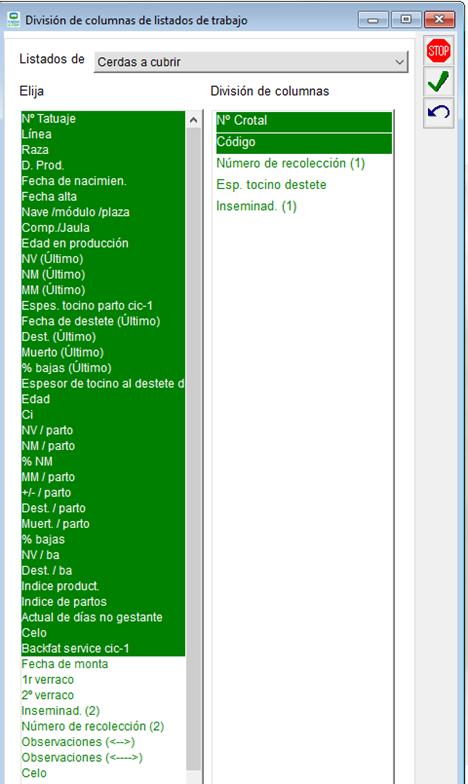This screenshot has width=468, height=784.
Task: Select Código in División de columnas
Action: click(x=304, y=142)
